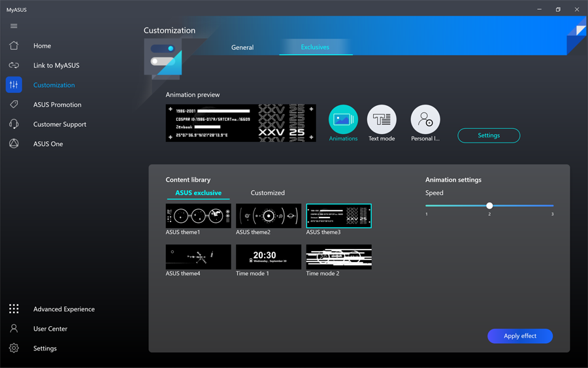Choose ASUS theme4 thumbnail
This screenshot has height=368, width=588.
coord(199,257)
